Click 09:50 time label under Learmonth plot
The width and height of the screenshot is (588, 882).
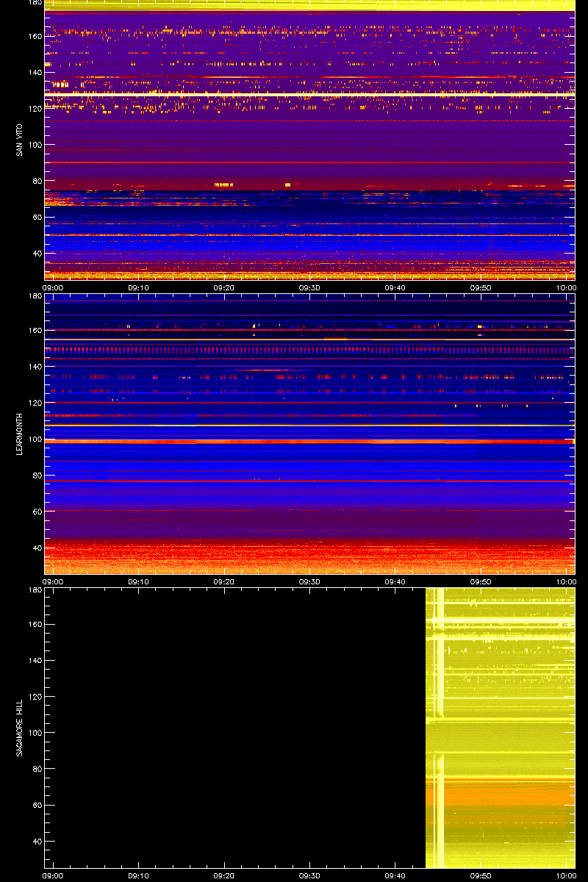tap(481, 582)
